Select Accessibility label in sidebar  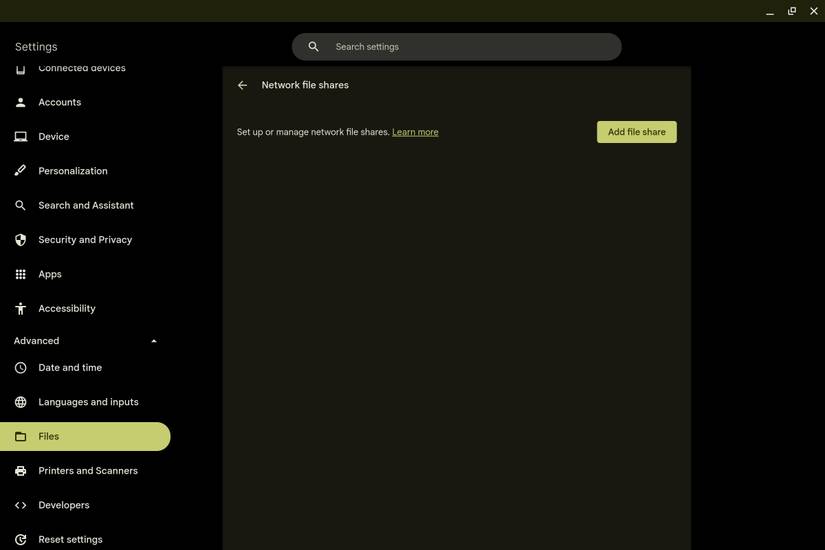pyautogui.click(x=67, y=308)
